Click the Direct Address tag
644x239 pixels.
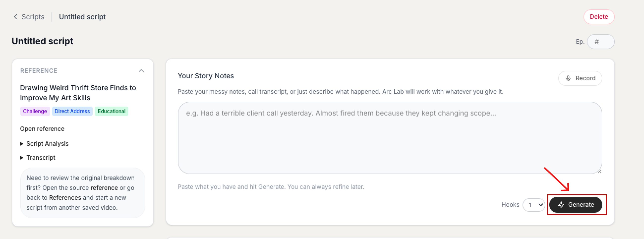click(72, 111)
